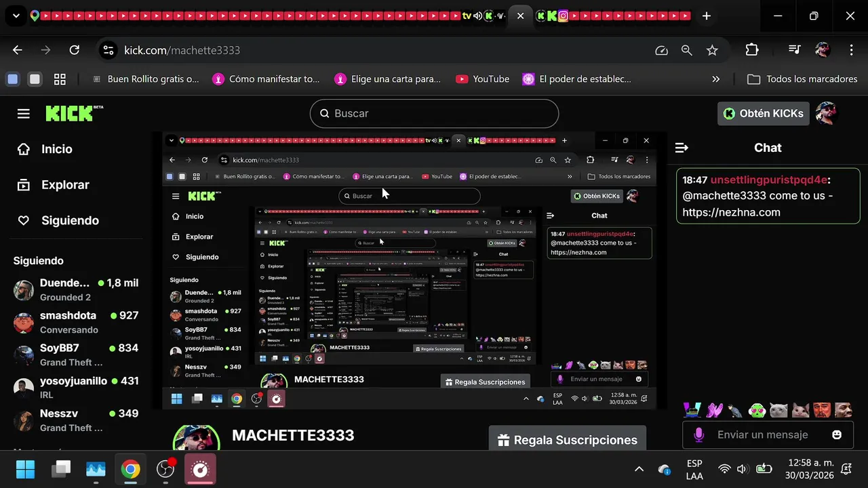Open volume control in system tray
This screenshot has width=868, height=488.
click(x=742, y=469)
